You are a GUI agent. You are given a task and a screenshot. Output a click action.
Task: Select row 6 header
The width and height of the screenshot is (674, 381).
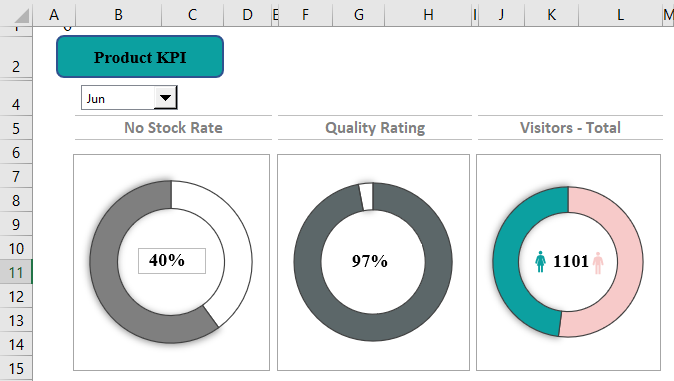click(16, 152)
